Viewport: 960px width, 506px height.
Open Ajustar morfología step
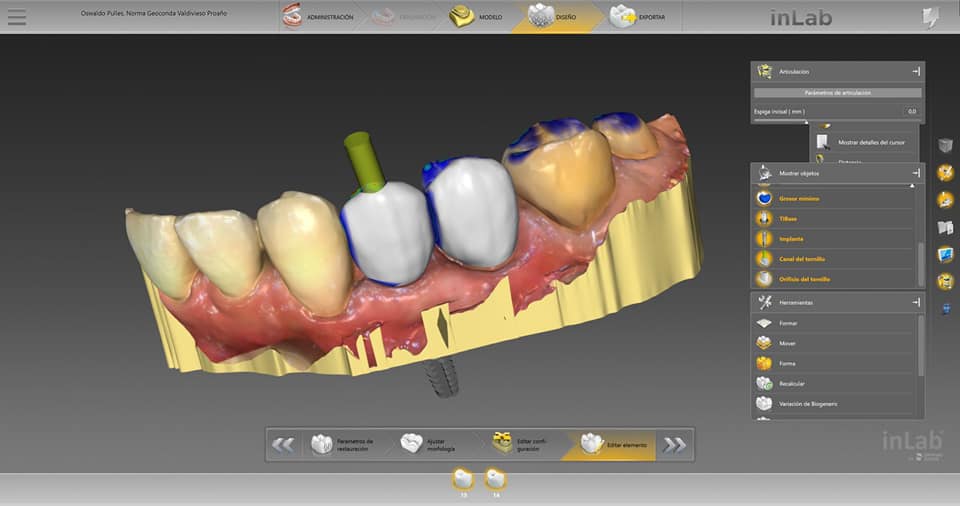coord(430,445)
